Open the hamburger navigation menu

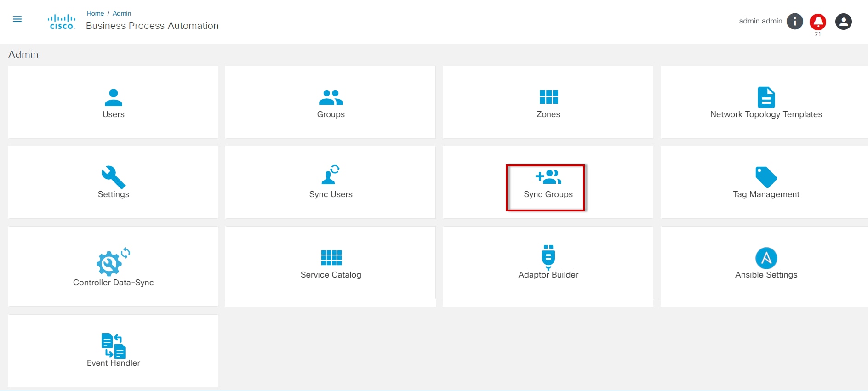pos(17,19)
